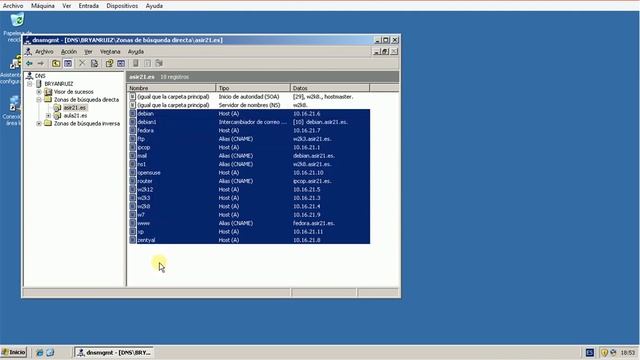This screenshot has width=640, height=360.
Task: Select the Servidor de nombres (NS) record
Action: click(249, 105)
